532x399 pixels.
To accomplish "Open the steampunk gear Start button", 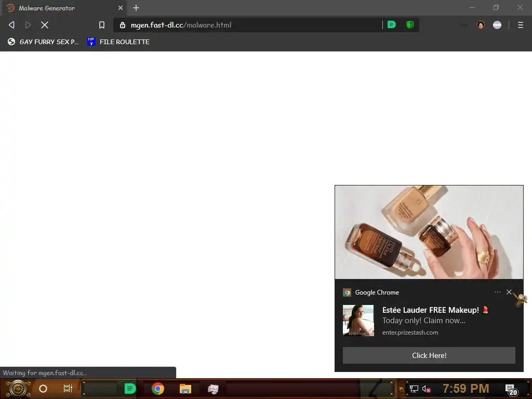I will click(18, 389).
